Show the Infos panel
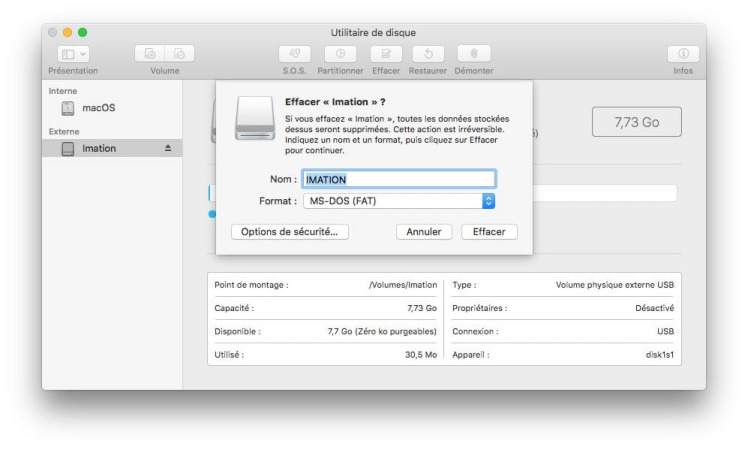The height and width of the screenshot is (450, 748). [683, 53]
